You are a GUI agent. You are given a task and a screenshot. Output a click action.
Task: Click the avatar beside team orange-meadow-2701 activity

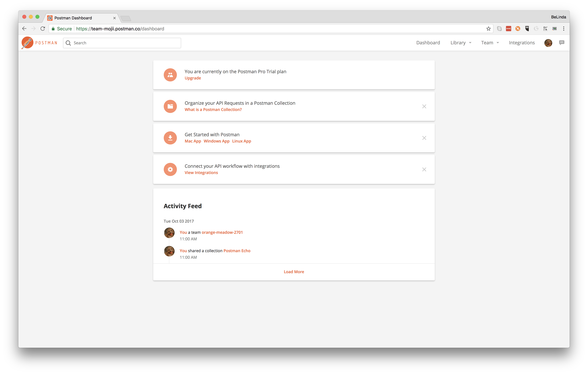[x=169, y=233]
